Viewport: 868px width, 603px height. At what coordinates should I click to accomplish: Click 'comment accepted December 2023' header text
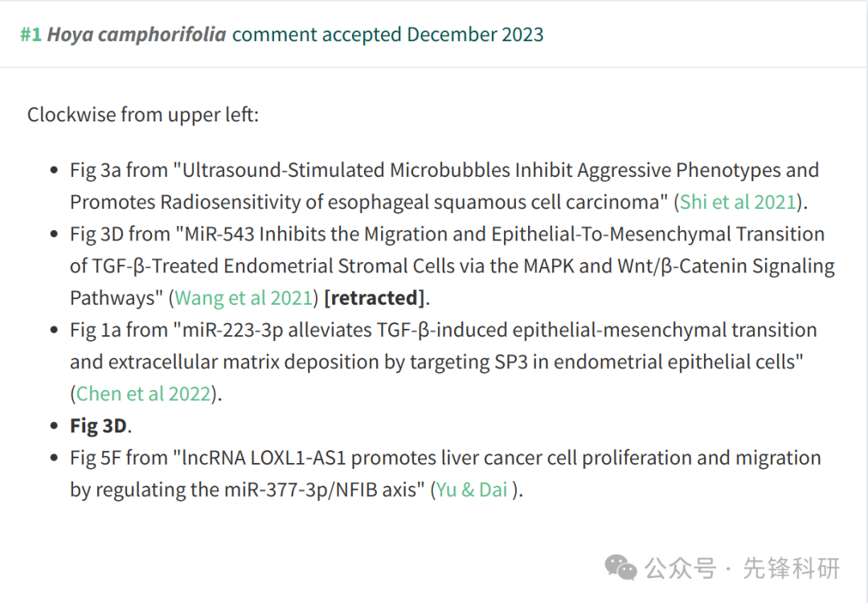[x=387, y=35]
